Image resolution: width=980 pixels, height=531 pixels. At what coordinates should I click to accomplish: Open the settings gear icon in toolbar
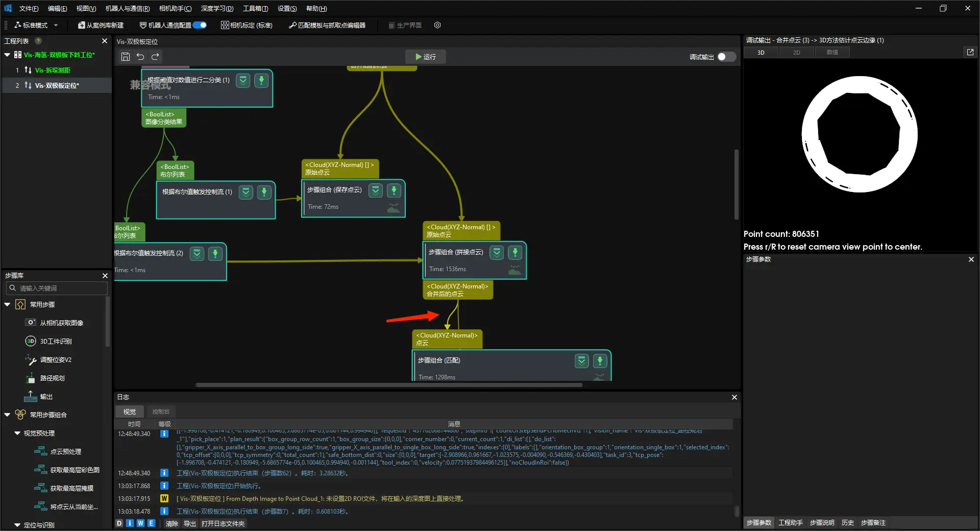[437, 25]
